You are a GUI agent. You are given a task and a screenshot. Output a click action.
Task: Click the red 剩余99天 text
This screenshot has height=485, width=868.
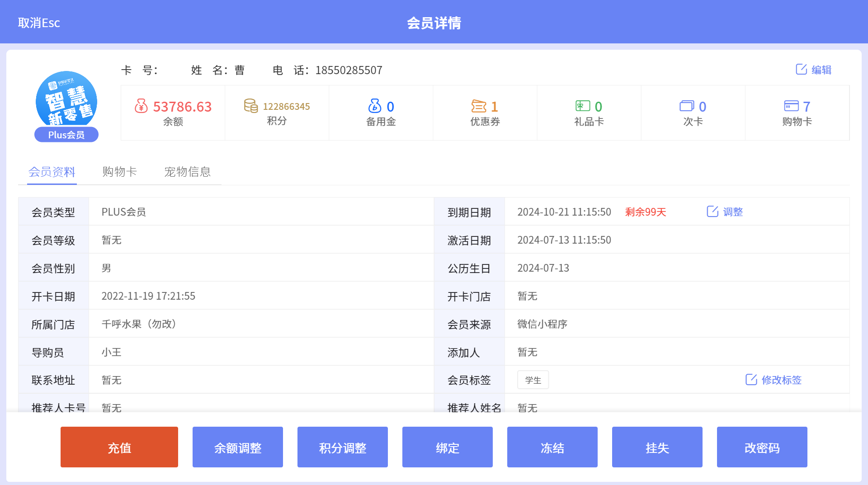tap(646, 212)
